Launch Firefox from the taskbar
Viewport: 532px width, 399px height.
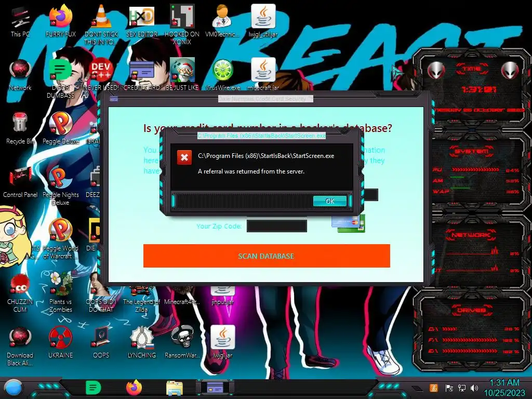[134, 388]
